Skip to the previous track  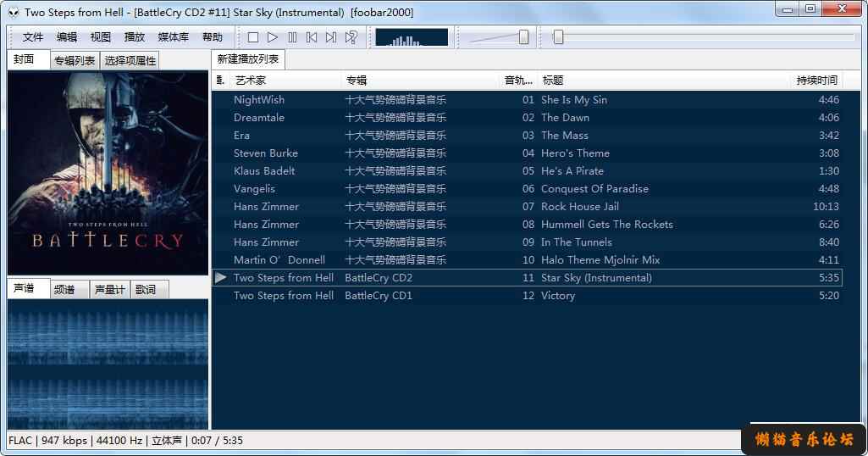pos(312,37)
